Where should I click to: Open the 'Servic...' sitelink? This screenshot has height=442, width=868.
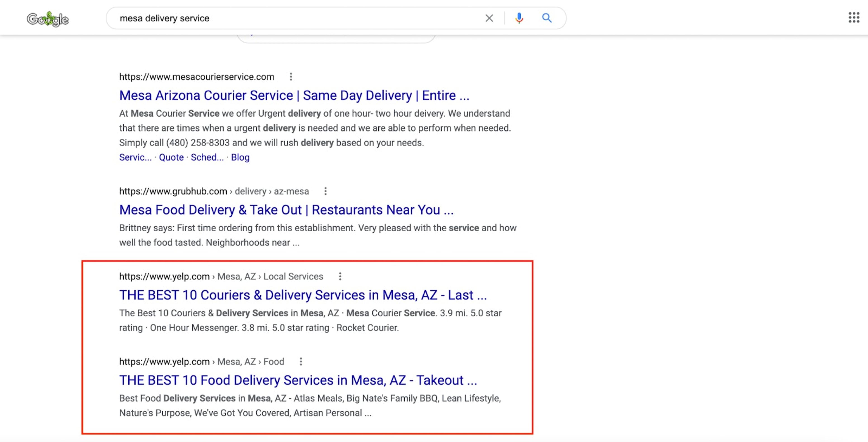click(x=135, y=158)
